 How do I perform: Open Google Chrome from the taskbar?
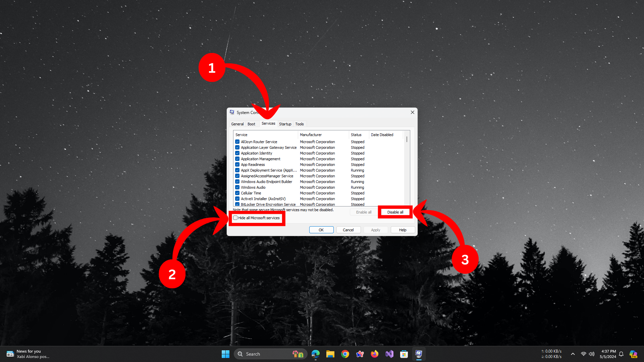[x=345, y=354]
